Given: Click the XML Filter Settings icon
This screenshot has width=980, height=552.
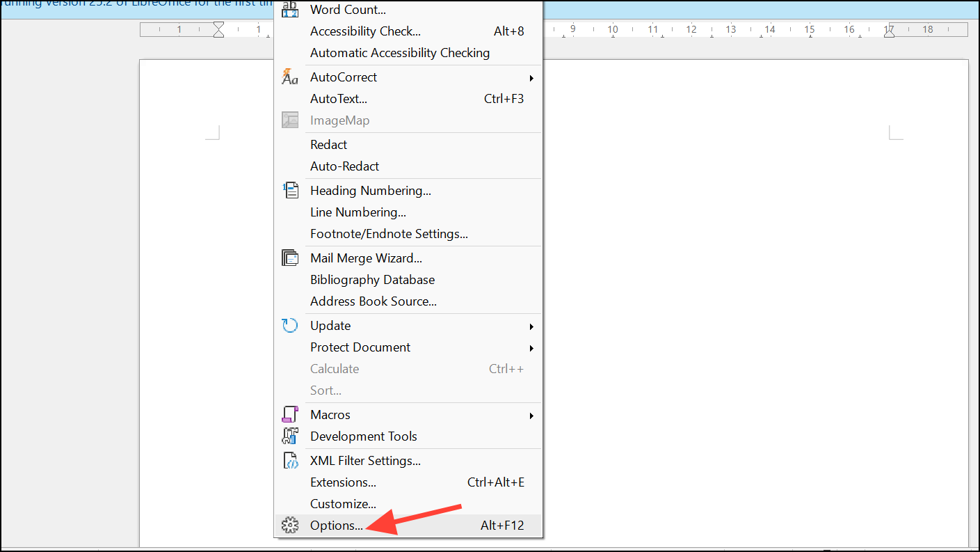Looking at the screenshot, I should 290,459.
